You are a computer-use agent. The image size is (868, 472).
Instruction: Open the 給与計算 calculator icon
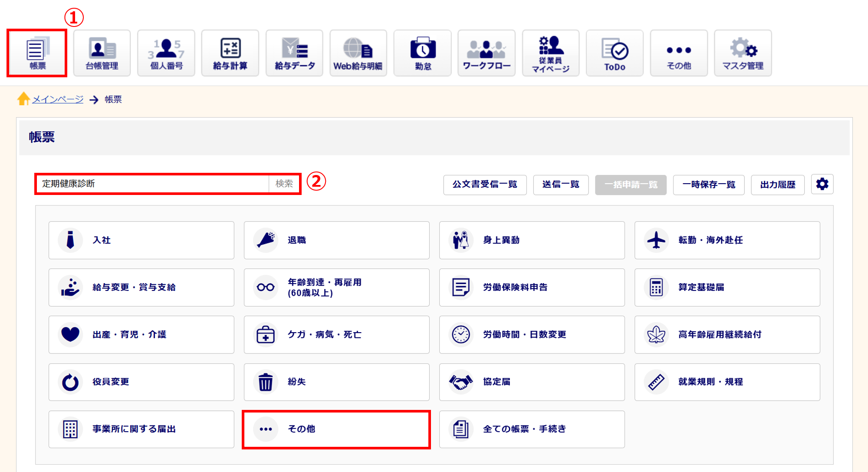tap(230, 53)
